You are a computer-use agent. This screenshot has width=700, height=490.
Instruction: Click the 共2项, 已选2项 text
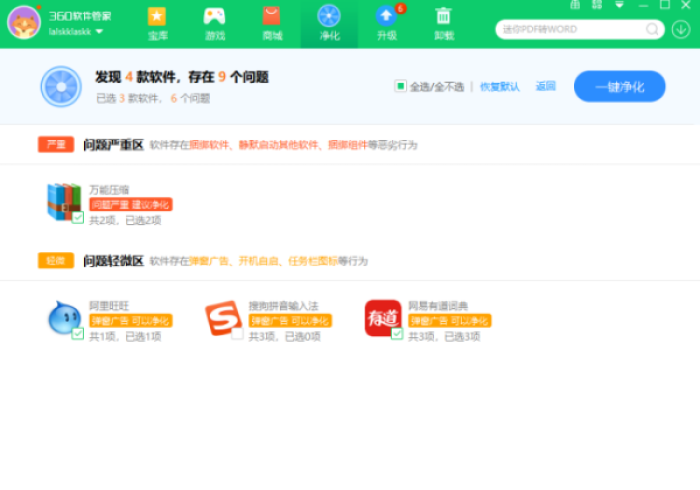pos(125,220)
